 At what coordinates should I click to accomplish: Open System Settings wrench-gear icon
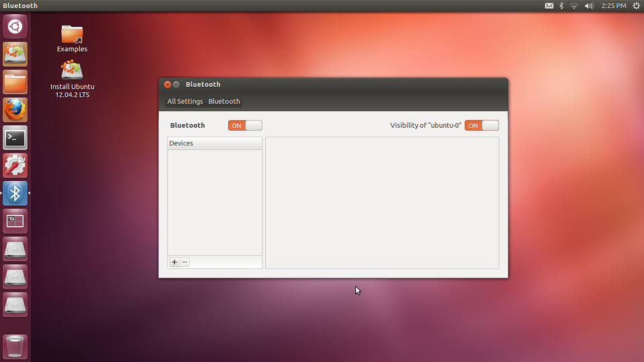pyautogui.click(x=15, y=166)
